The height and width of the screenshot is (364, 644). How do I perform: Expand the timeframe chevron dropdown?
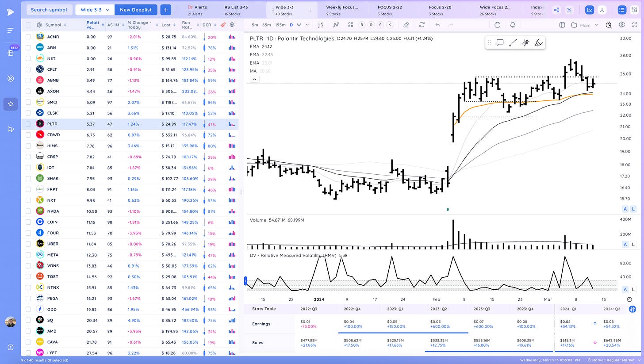pos(307,25)
